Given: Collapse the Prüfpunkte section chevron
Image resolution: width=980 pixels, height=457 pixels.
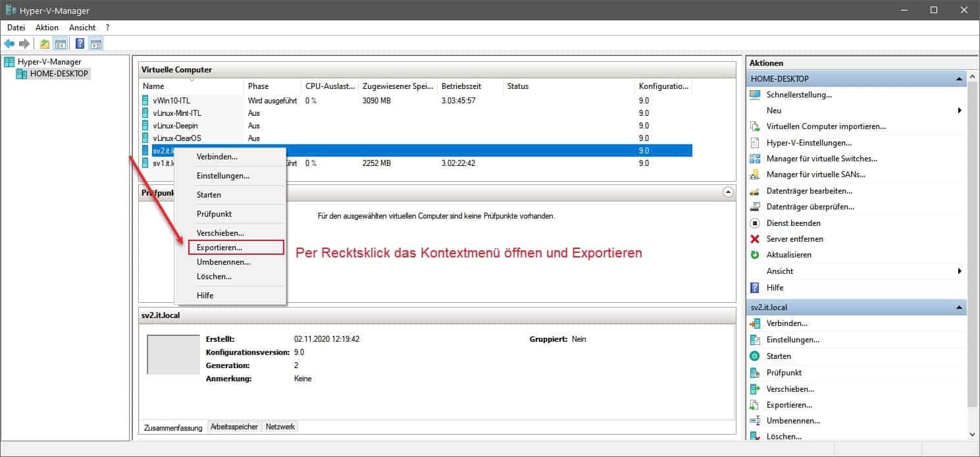Looking at the screenshot, I should coord(728,192).
